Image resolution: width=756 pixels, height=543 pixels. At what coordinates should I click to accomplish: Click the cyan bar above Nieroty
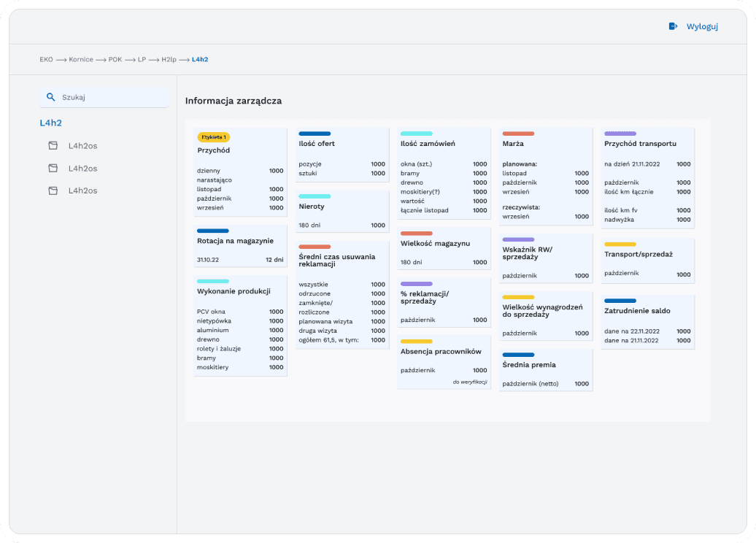click(315, 196)
